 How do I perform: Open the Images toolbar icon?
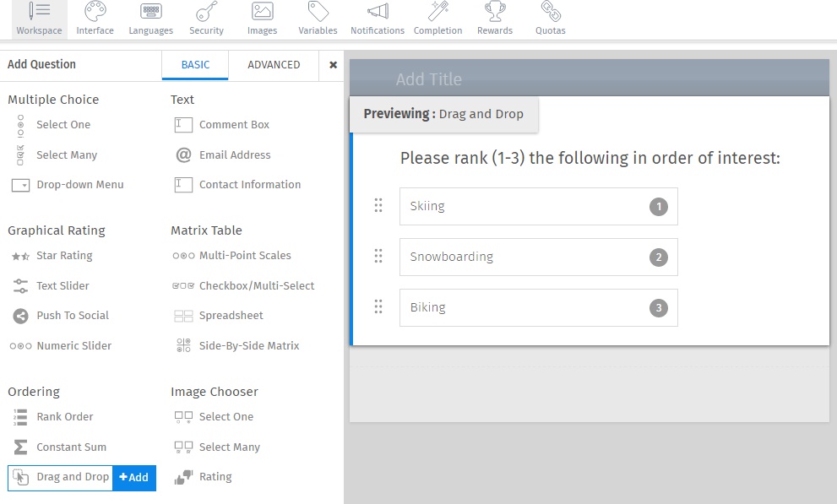[x=262, y=12]
